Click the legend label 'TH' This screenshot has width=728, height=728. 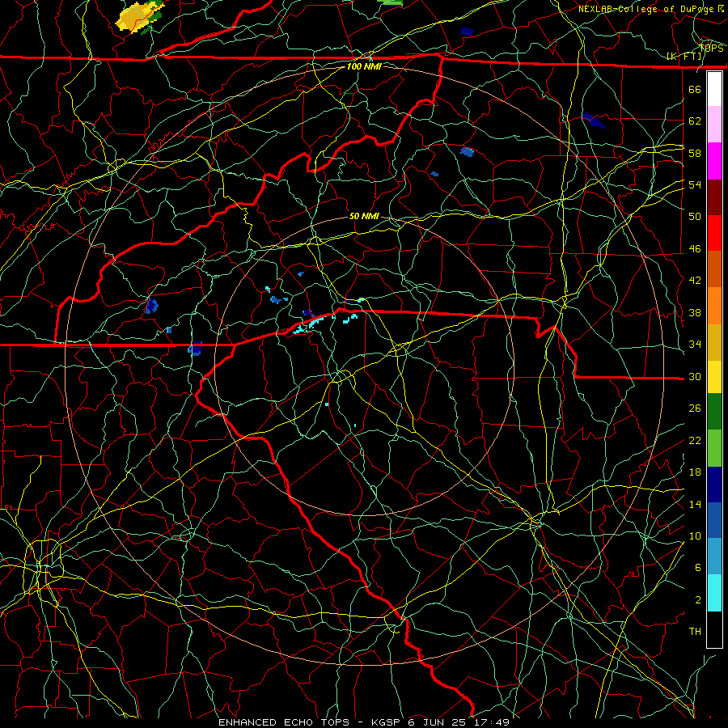pyautogui.click(x=695, y=632)
